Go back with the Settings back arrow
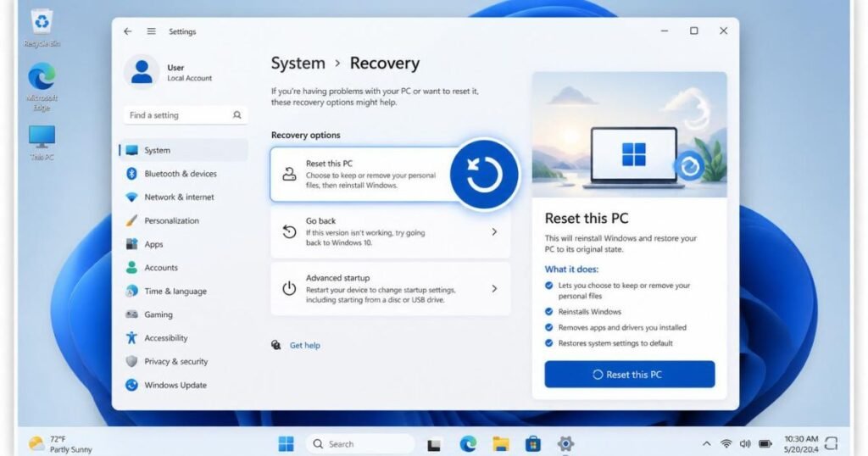This screenshot has width=868, height=456. (128, 31)
